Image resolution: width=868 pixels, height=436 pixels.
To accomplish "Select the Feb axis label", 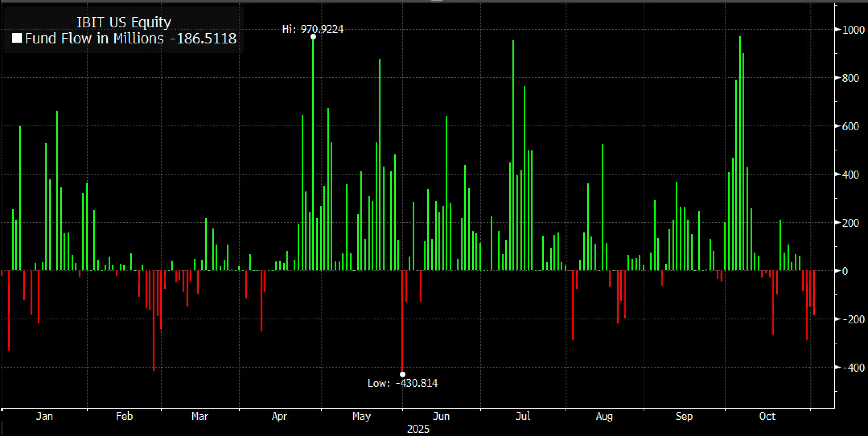I will pyautogui.click(x=125, y=417).
